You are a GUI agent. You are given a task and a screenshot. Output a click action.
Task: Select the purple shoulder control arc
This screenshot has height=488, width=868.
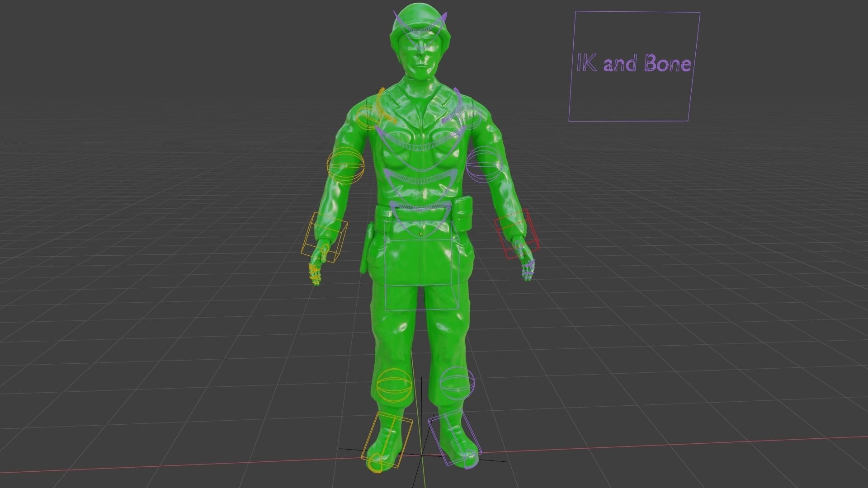coord(453,107)
